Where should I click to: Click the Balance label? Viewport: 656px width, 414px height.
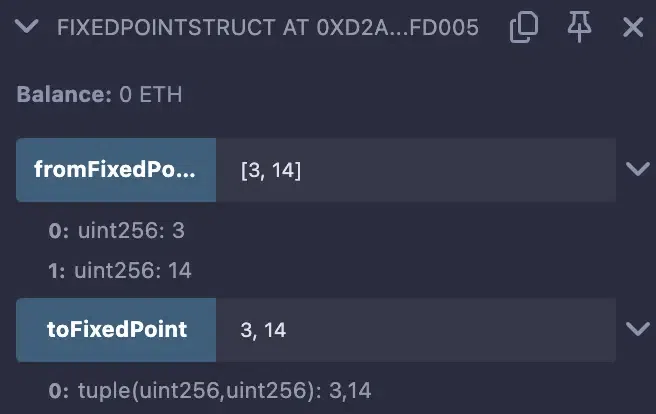[60, 95]
